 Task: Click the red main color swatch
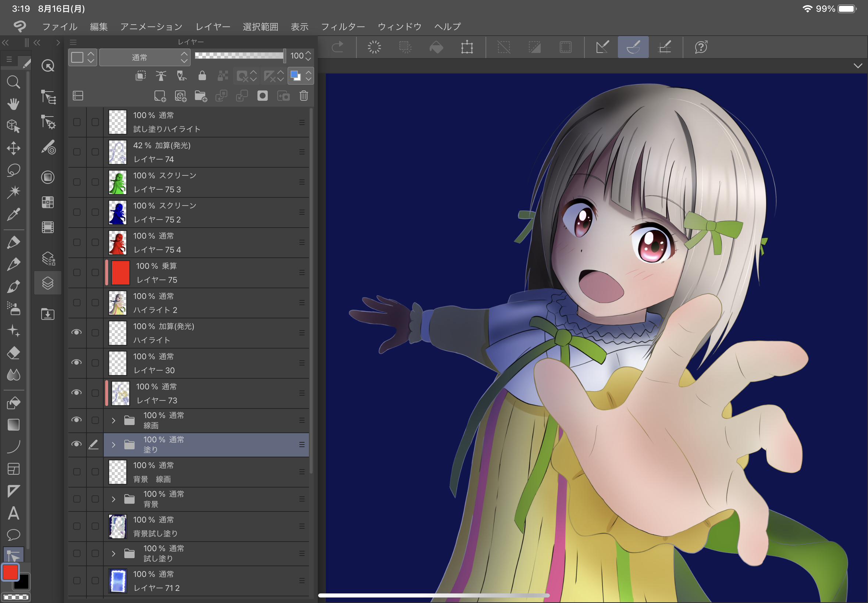tap(10, 572)
